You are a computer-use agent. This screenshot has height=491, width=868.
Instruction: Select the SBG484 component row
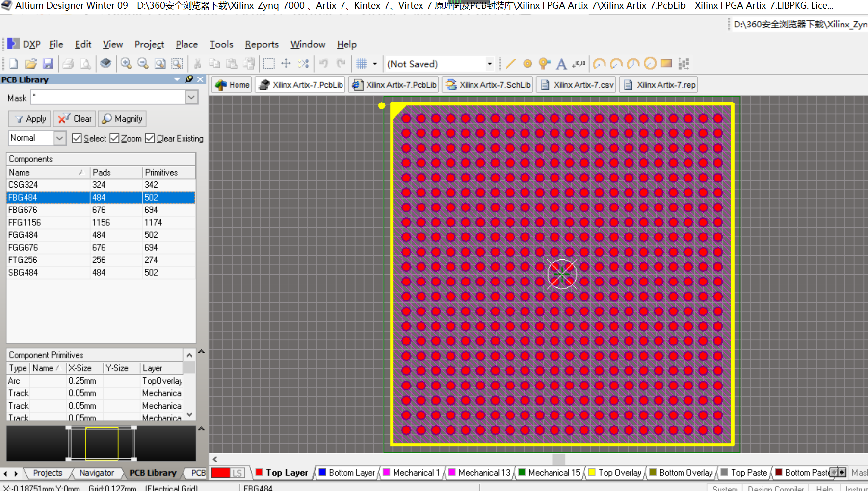click(101, 272)
